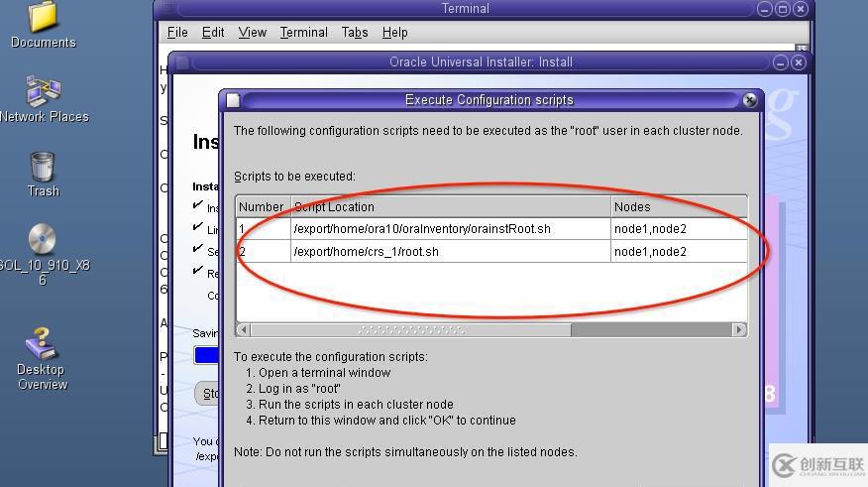Click the Terminal window title bar
This screenshot has height=487, width=868.
pos(465,8)
